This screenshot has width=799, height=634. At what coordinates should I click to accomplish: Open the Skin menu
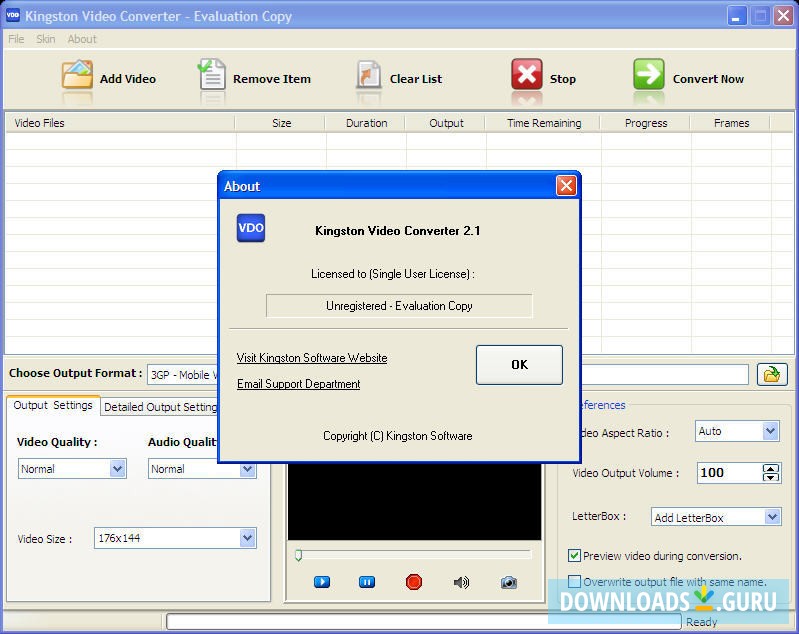coord(45,39)
